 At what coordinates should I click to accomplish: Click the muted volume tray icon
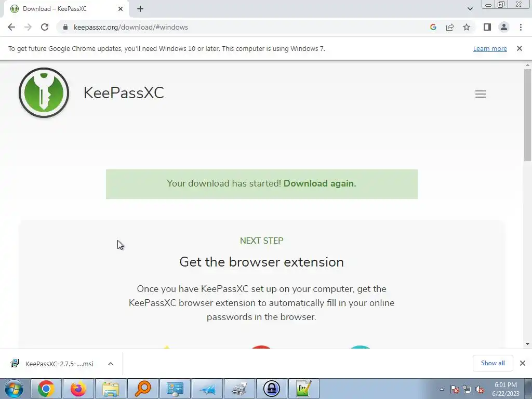tap(480, 390)
